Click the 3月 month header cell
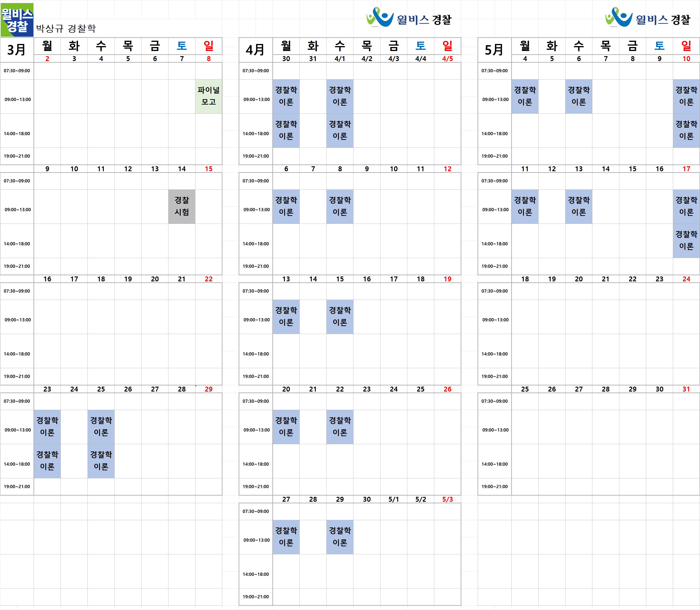The width and height of the screenshot is (700, 610). tap(17, 50)
